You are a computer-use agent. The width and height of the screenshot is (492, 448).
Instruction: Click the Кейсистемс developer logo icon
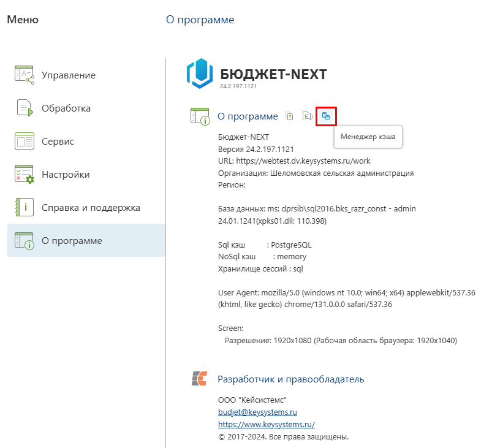(x=200, y=378)
